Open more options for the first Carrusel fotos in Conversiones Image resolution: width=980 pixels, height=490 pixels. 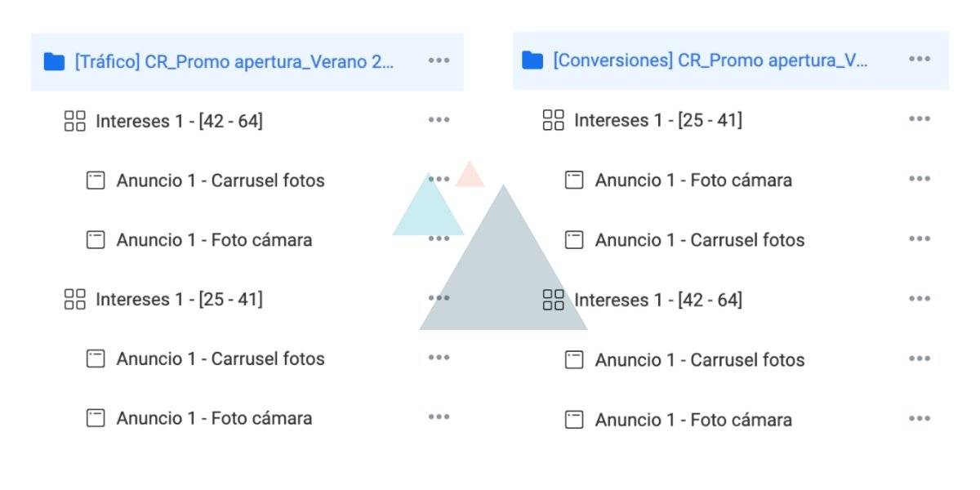pyautogui.click(x=920, y=239)
